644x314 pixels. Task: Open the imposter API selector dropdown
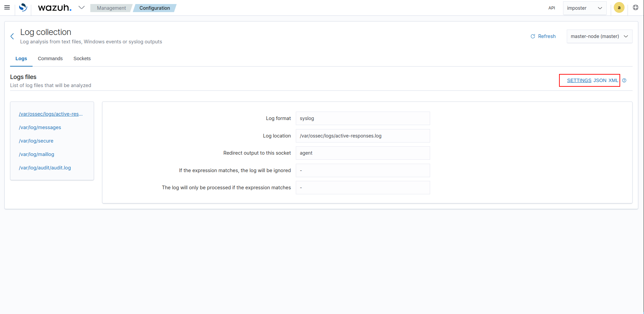pyautogui.click(x=585, y=8)
